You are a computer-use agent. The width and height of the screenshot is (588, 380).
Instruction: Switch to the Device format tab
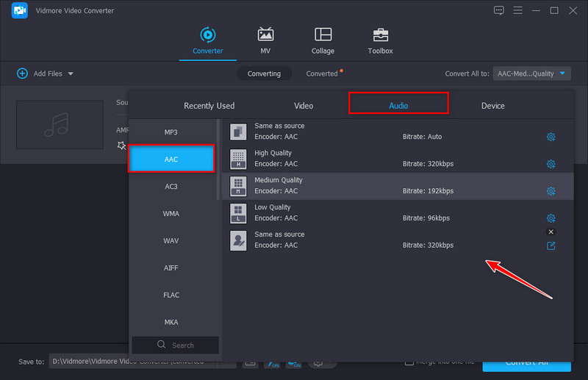[x=492, y=106]
